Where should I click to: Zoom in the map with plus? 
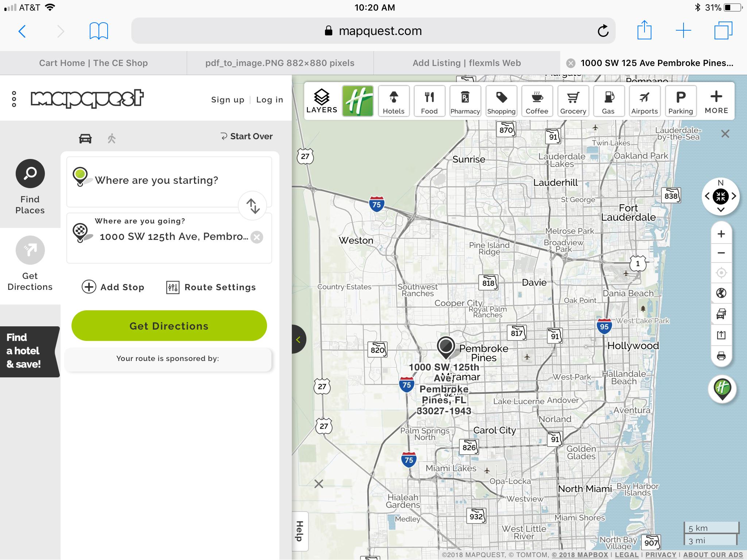click(x=721, y=234)
